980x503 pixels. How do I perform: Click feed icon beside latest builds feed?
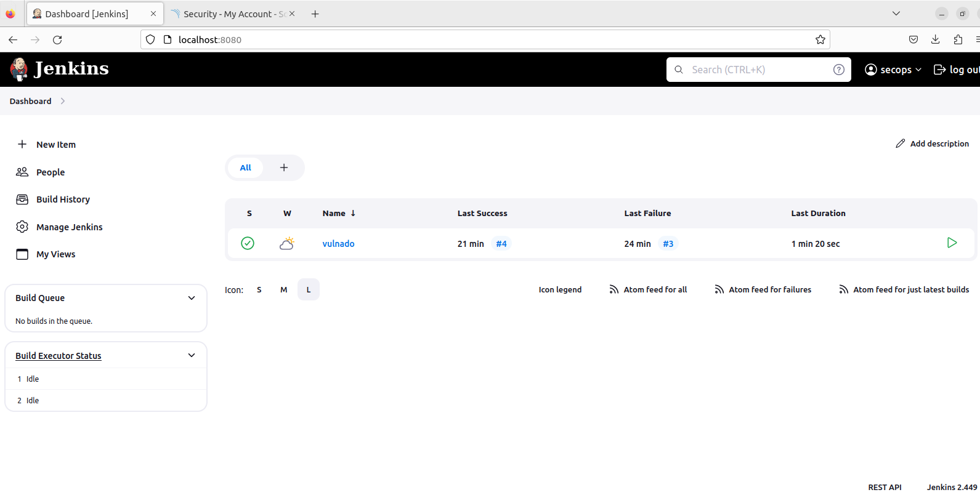coord(844,289)
